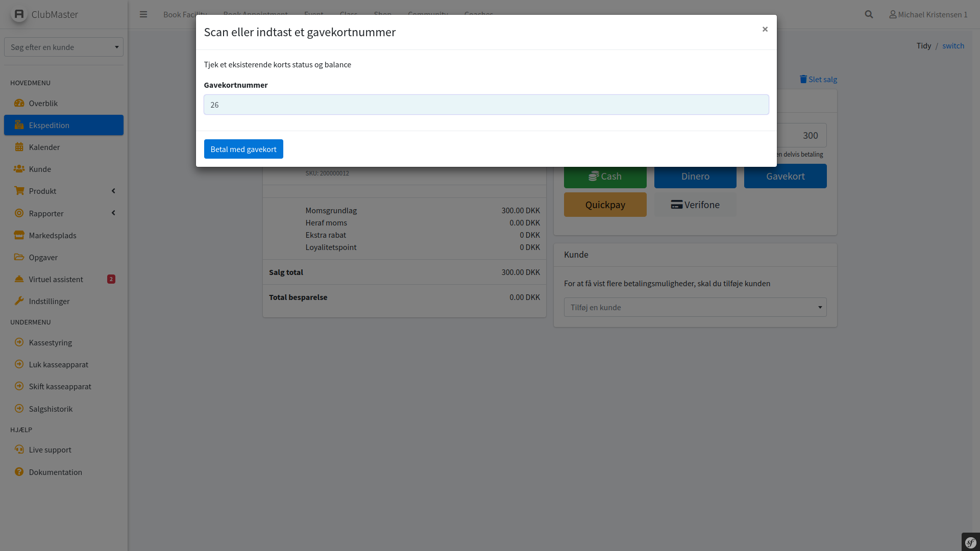Screen dimensions: 980x551
Task: Click Betal med gavekort button
Action: pyautogui.click(x=243, y=149)
